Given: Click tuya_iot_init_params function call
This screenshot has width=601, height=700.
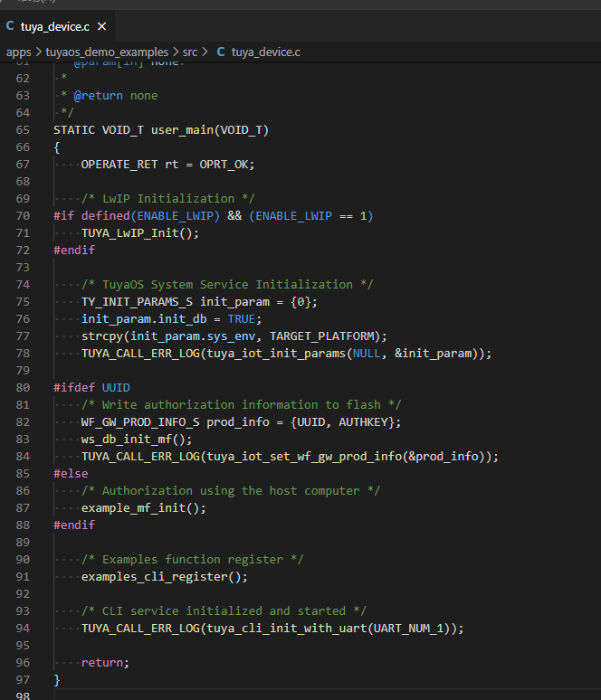Looking at the screenshot, I should click(x=276, y=354).
